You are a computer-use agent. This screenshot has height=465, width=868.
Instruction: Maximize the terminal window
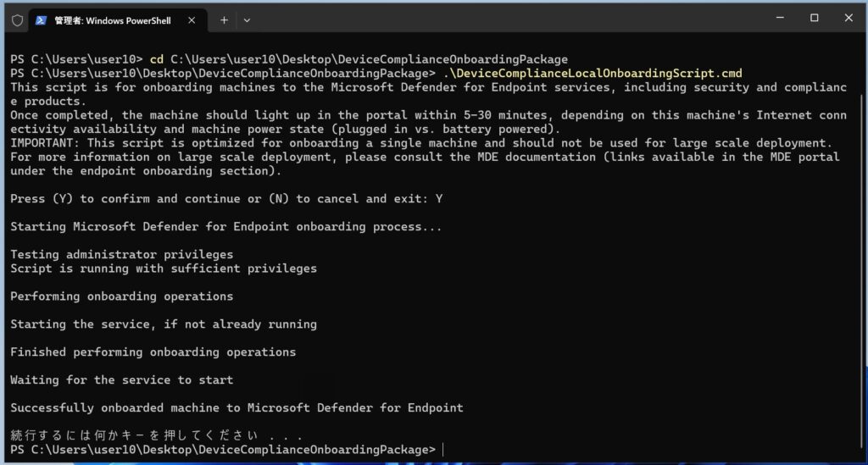tap(815, 18)
